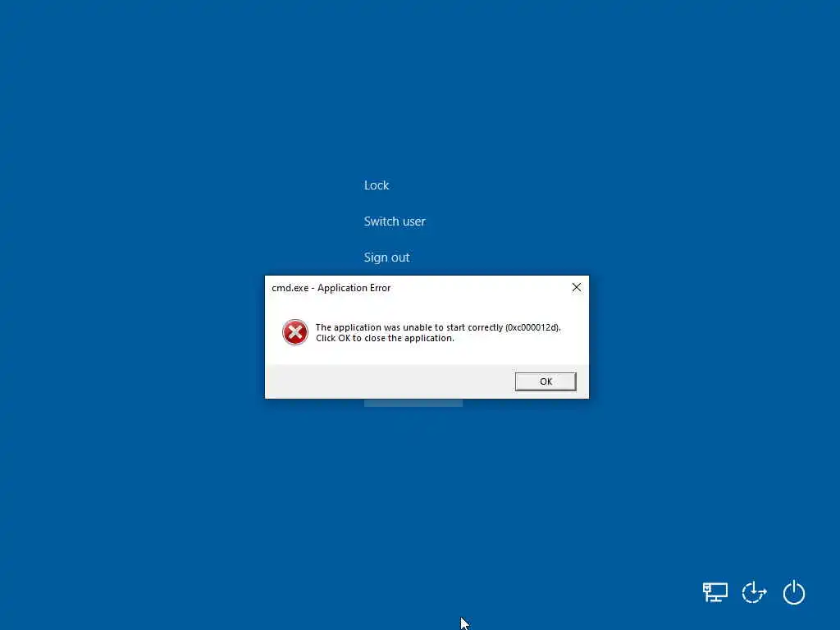Select Sign out
Viewport: 840px width, 630px height.
pos(387,258)
